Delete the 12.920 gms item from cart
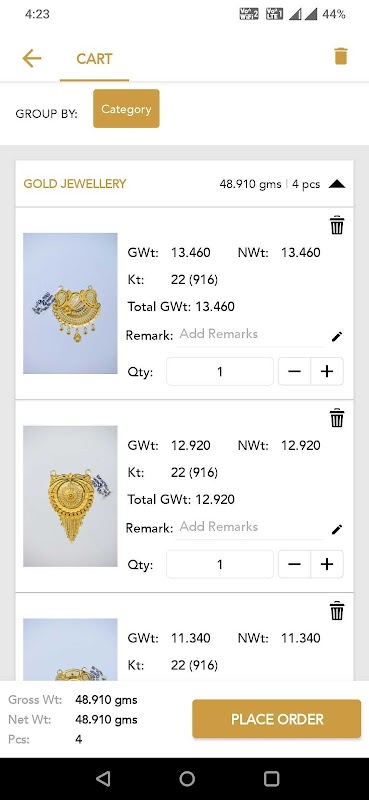Screen dimensions: 369x800 pyautogui.click(x=337, y=418)
